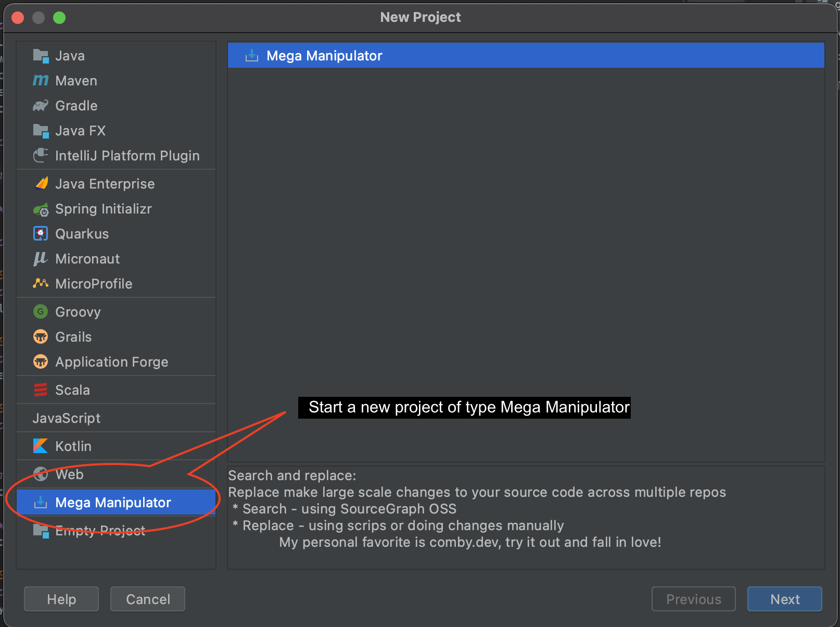Pick the Gradle elephant icon

pyautogui.click(x=41, y=106)
